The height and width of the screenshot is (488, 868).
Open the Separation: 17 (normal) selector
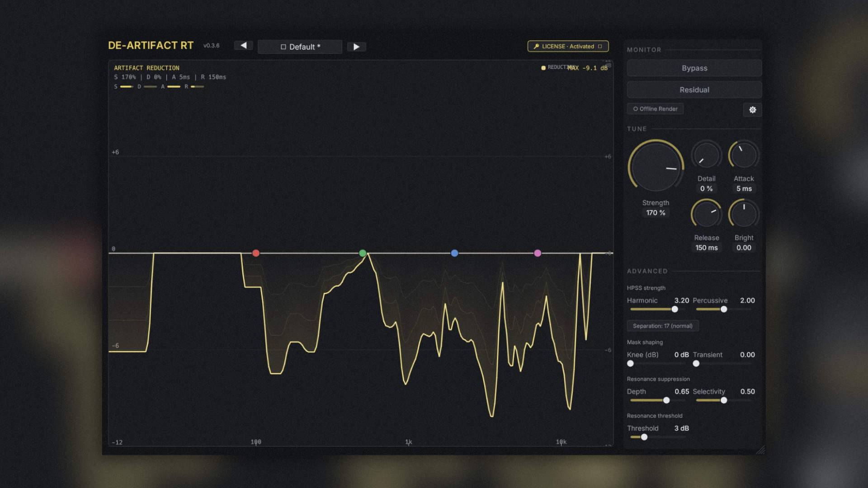pos(662,326)
